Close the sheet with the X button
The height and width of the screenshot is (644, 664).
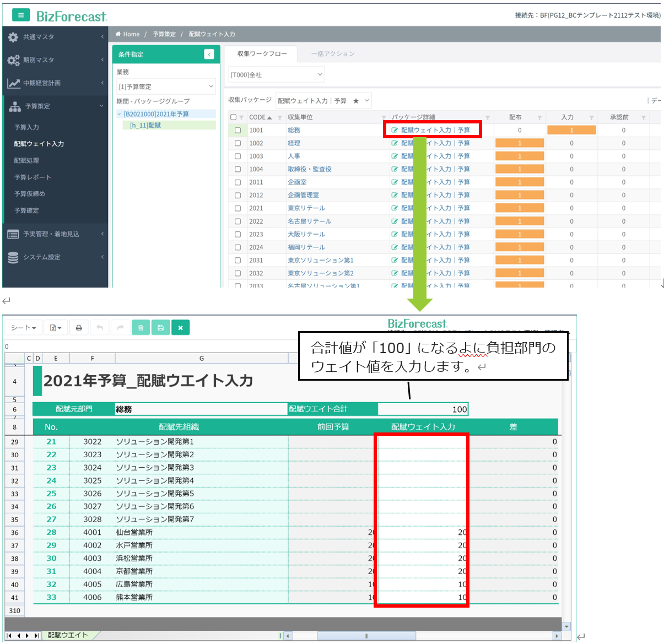point(180,328)
